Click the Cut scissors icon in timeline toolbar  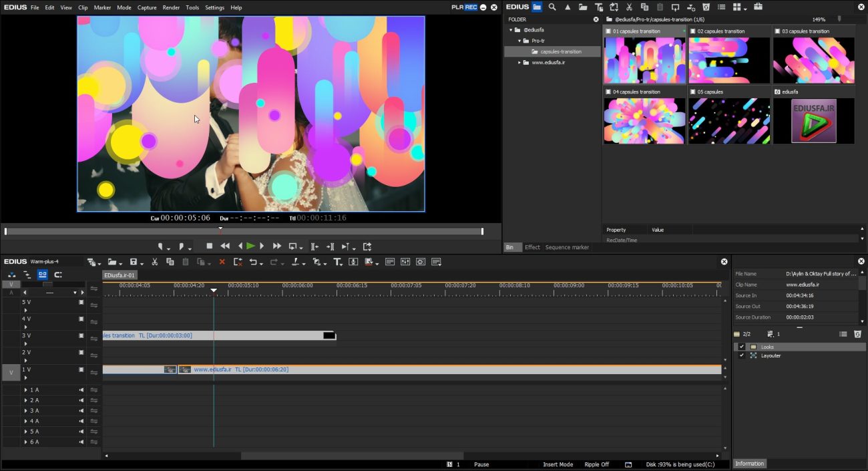click(x=154, y=262)
